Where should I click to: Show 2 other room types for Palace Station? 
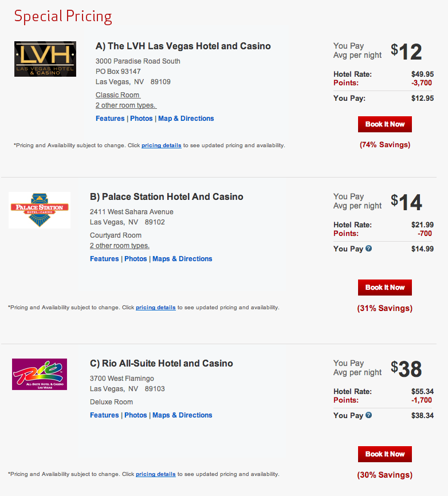120,246
